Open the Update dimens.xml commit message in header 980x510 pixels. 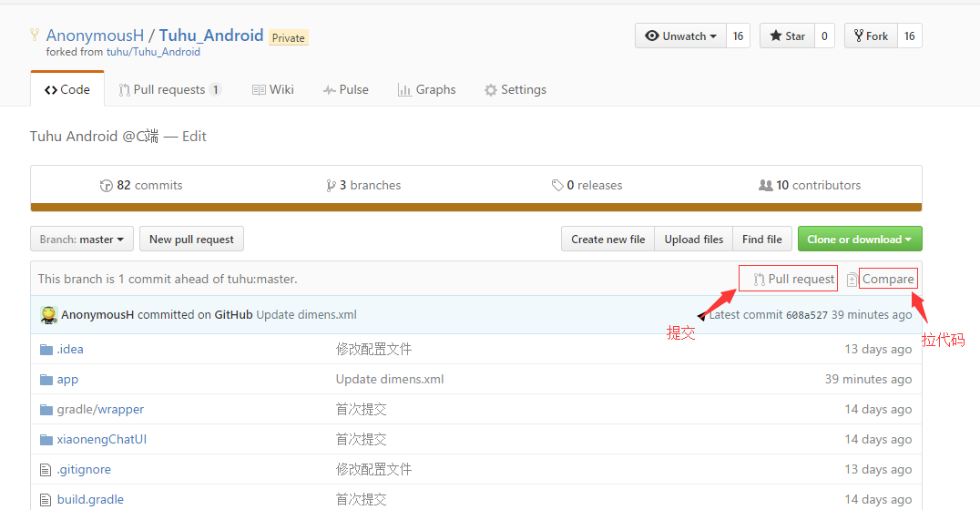coord(306,315)
